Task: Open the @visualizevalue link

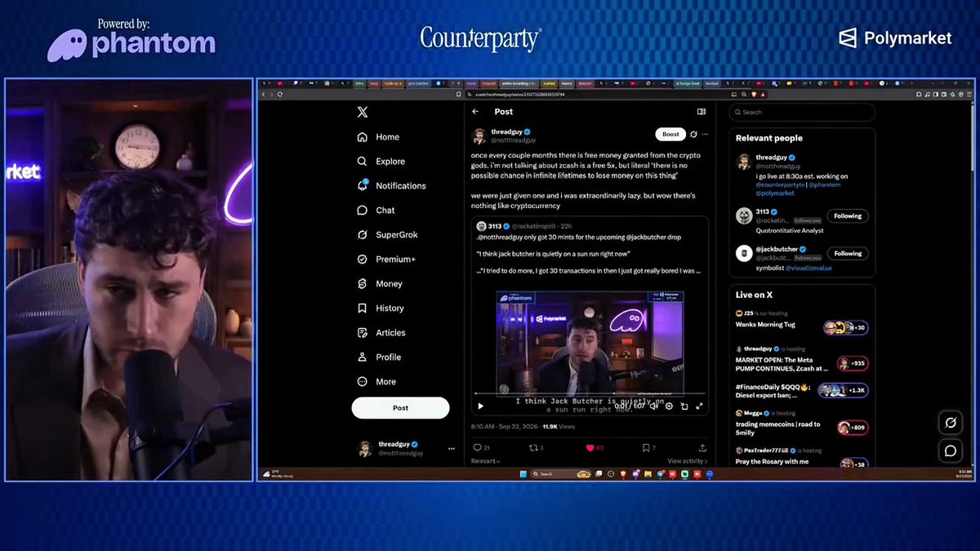Action: (x=808, y=268)
